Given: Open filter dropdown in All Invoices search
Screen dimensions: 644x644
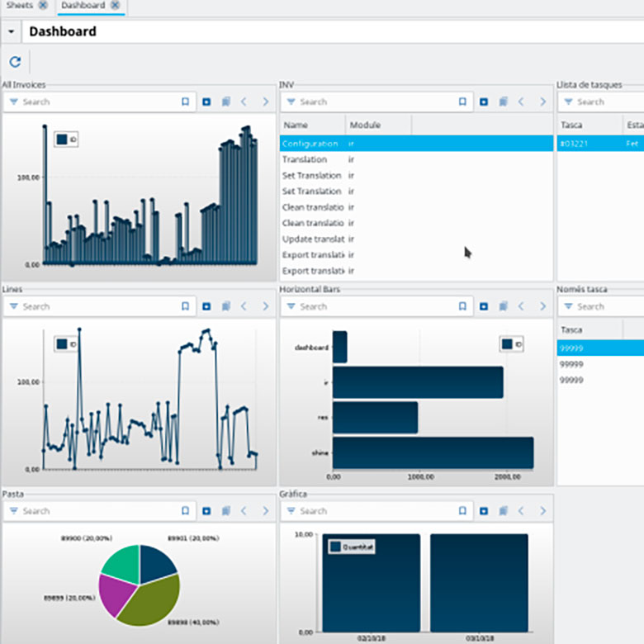Looking at the screenshot, I should pos(13,102).
